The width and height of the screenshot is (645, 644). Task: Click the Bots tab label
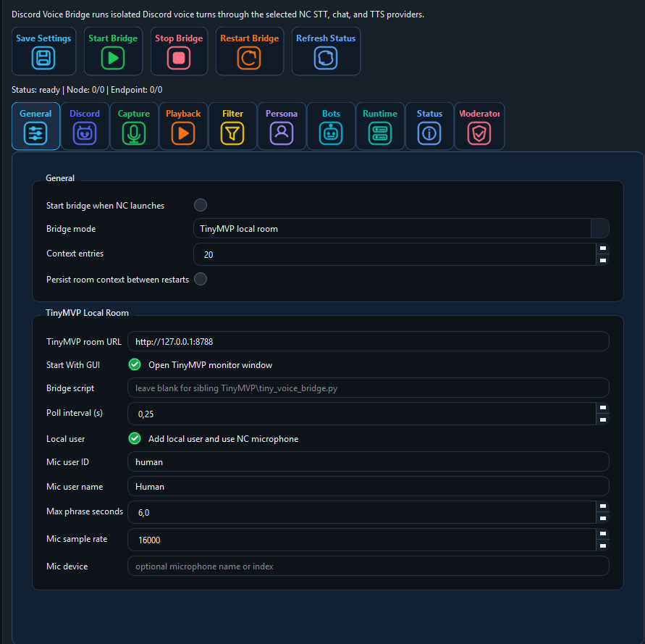click(x=331, y=114)
